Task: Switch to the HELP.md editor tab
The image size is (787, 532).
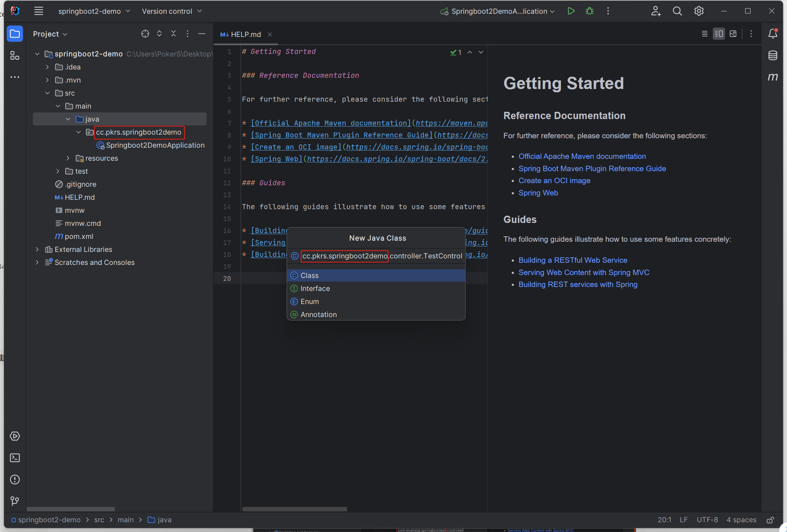Action: [x=246, y=34]
